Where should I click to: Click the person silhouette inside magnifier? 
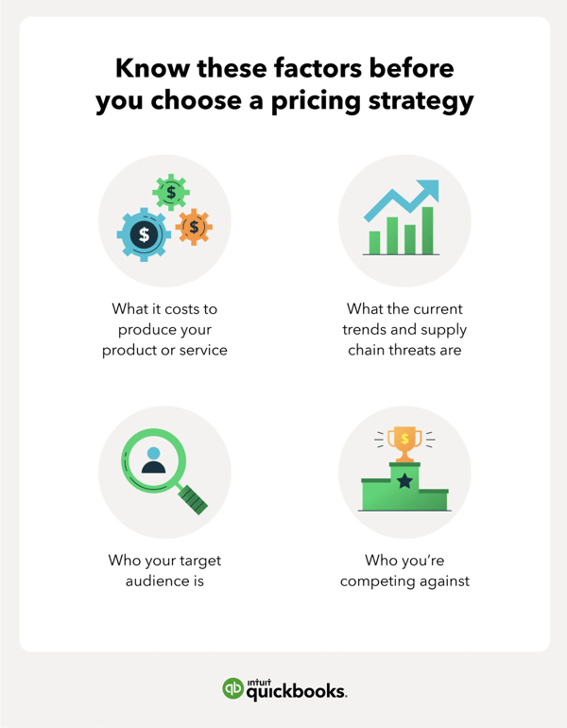point(154,460)
